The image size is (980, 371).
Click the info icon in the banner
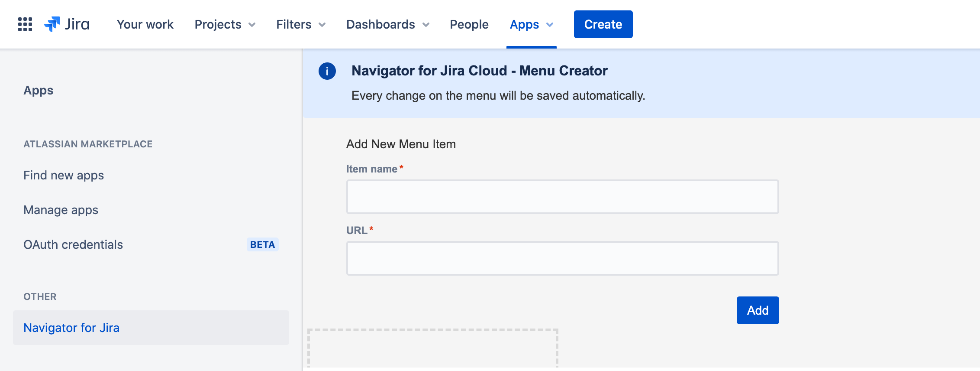pyautogui.click(x=327, y=71)
